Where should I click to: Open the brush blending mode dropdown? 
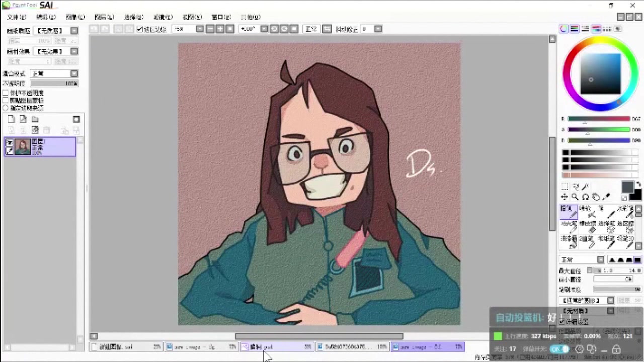[x=582, y=259]
